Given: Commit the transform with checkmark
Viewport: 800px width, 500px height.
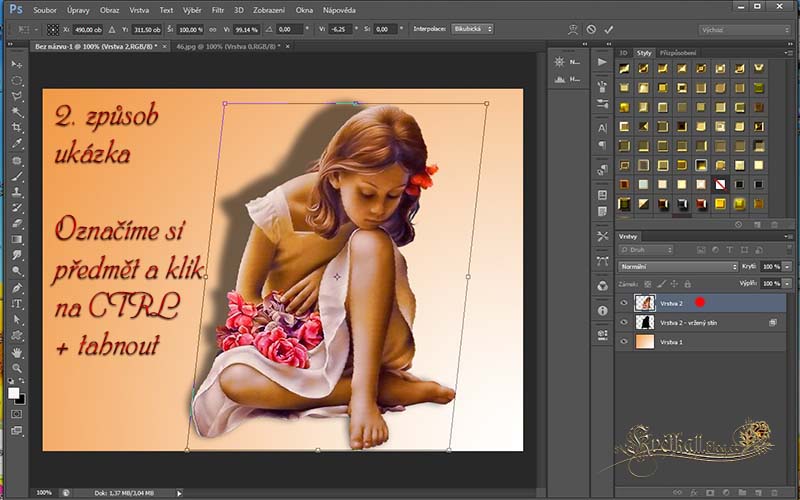Looking at the screenshot, I should click(608, 30).
